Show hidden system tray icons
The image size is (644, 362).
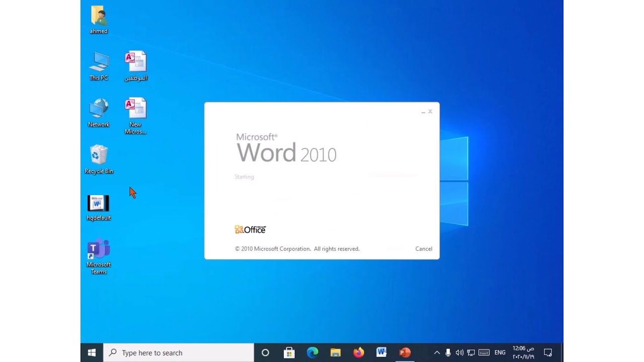point(437,352)
